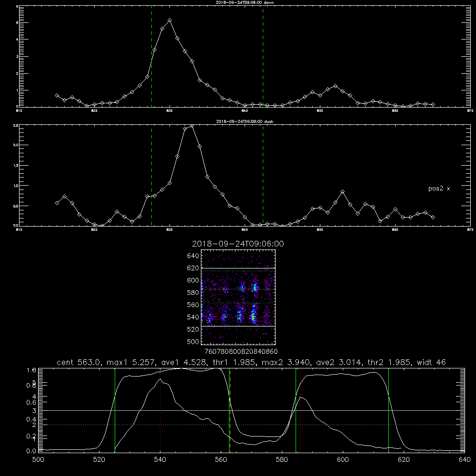The width and height of the screenshot is (476, 476).
Task: Click the brightest blob in heatmap lower-right cluster
Action: point(253,317)
